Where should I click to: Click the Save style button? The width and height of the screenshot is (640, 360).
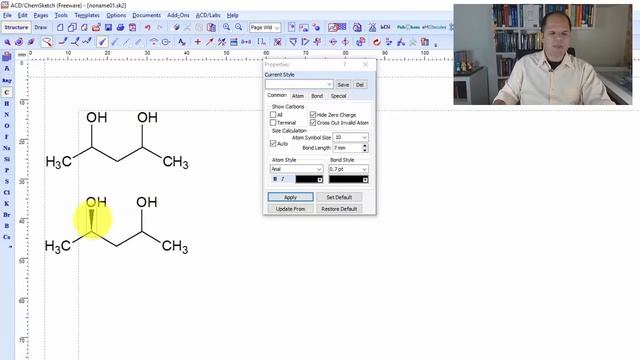click(x=343, y=84)
